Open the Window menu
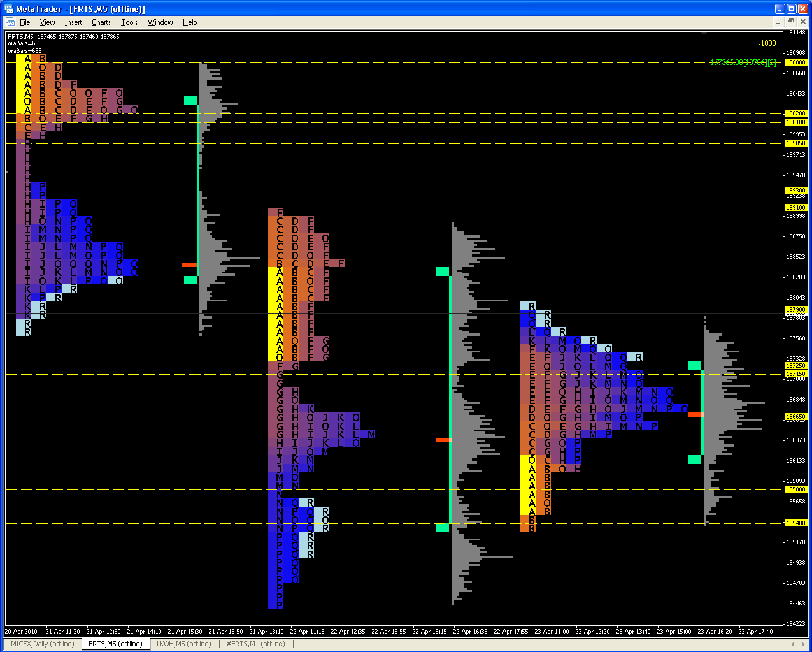 click(x=160, y=22)
